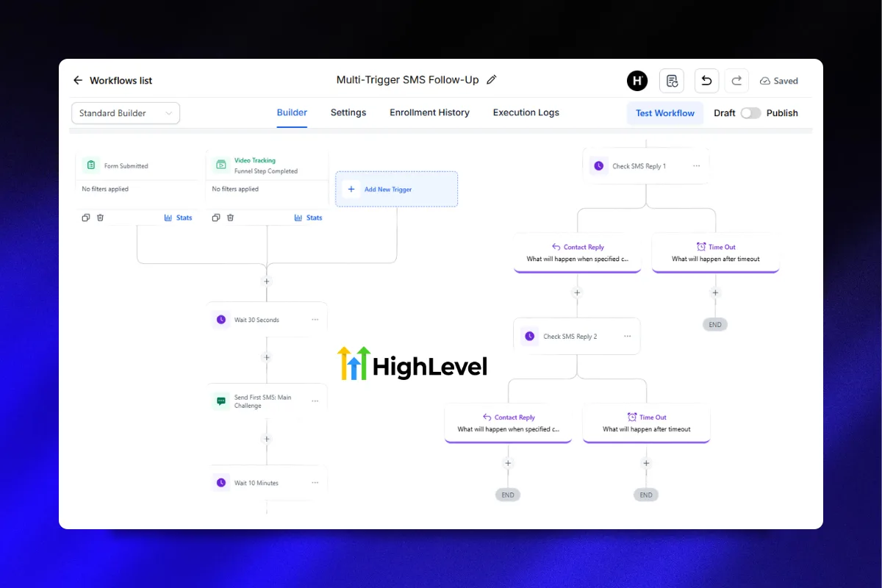
Task: Add step below Contact Reply of Reply 2
Action: tap(508, 463)
